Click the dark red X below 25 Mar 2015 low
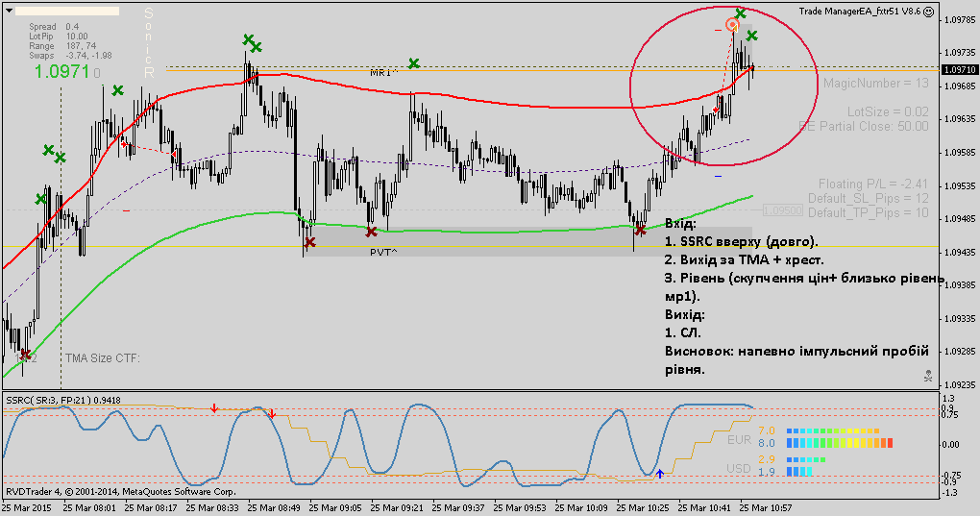 pos(25,355)
